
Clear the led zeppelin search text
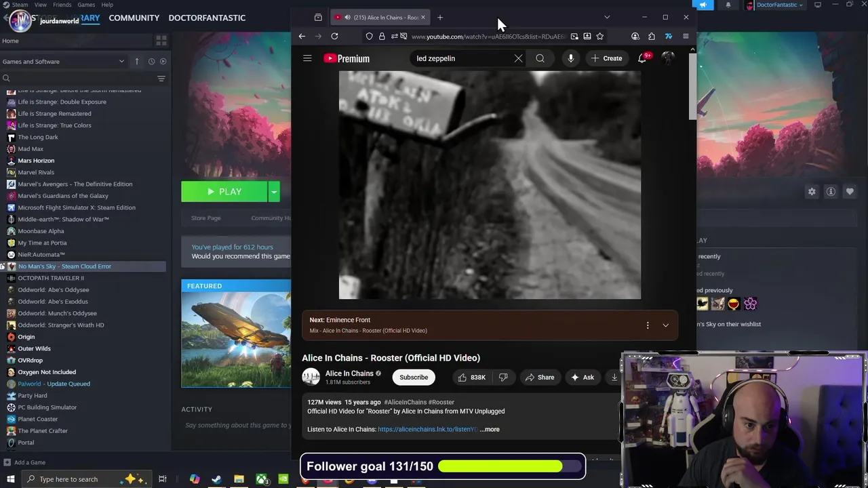click(518, 58)
